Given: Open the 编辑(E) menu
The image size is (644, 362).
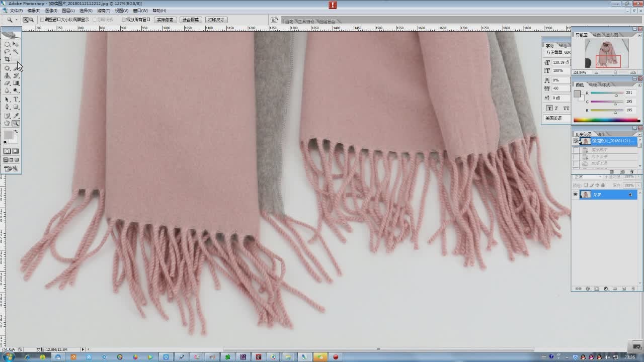Looking at the screenshot, I should click(x=34, y=11).
